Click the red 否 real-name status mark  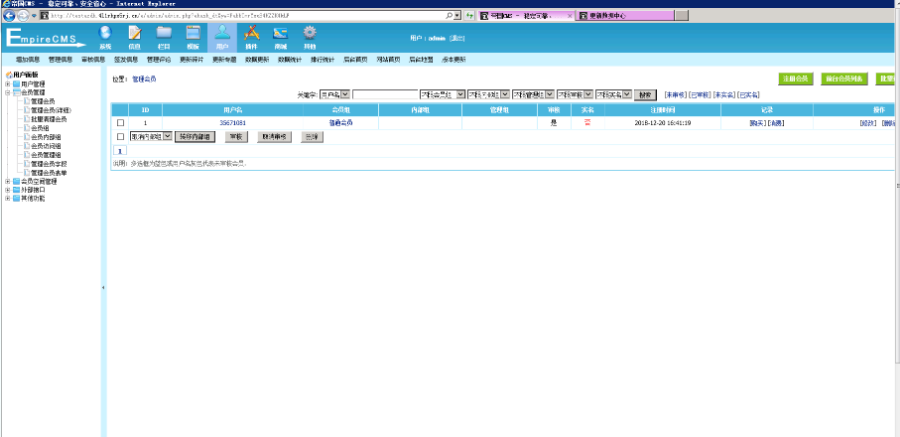click(x=587, y=122)
